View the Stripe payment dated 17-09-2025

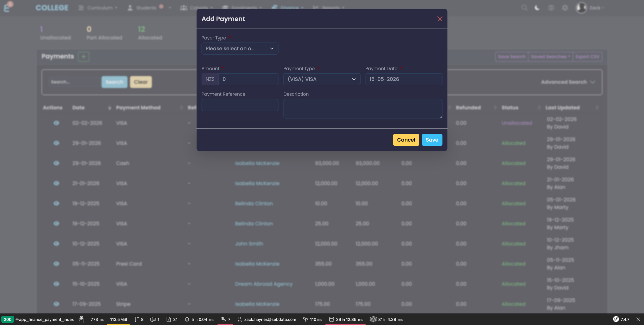[56, 304]
